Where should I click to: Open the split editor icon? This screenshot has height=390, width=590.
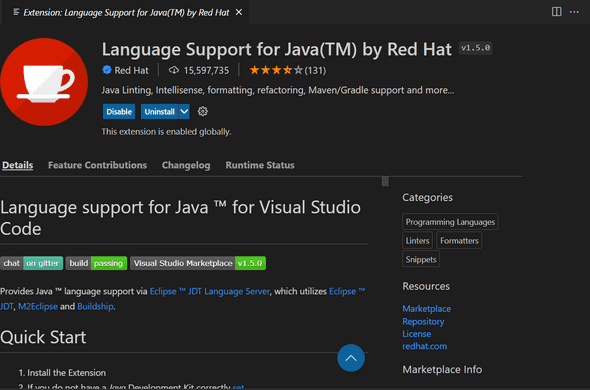point(557,12)
